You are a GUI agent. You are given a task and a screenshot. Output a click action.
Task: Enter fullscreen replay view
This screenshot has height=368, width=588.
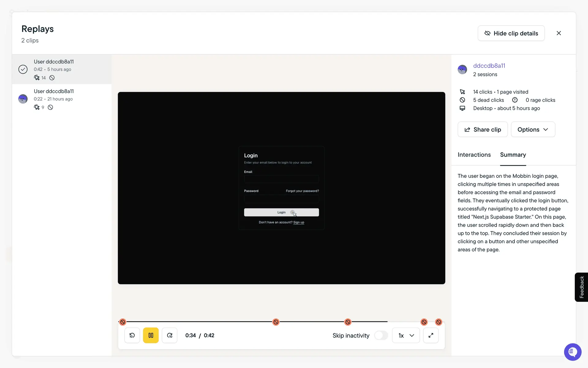point(431,335)
